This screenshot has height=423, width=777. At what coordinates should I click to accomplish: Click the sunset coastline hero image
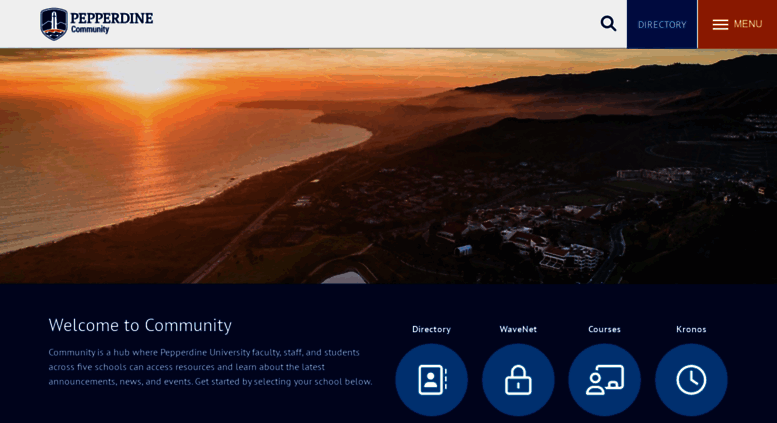point(388,166)
